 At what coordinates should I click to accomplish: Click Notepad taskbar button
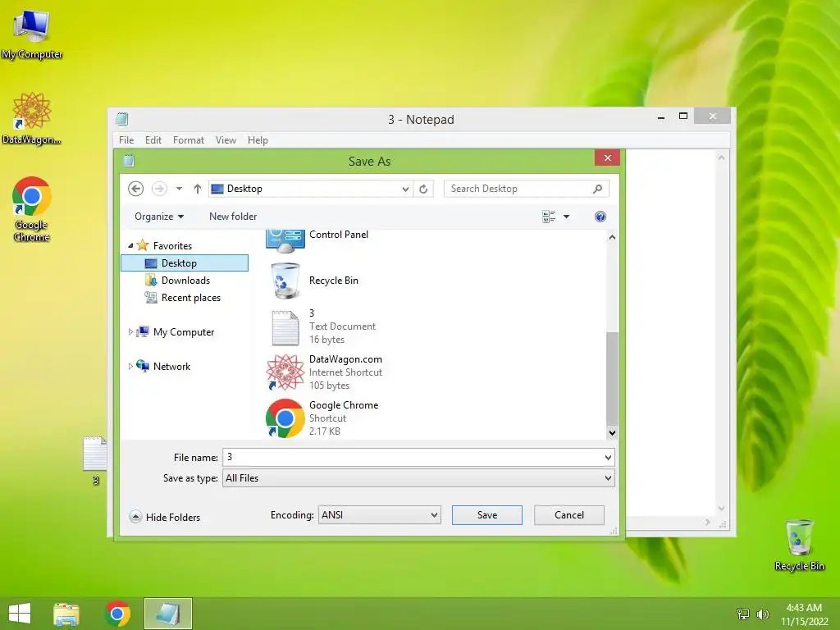[x=167, y=614]
